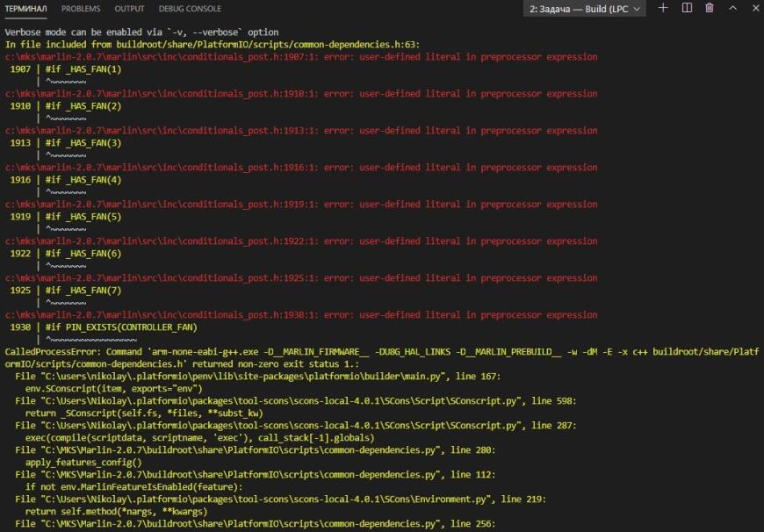
Task: Open common-dependencies.py line 112 path
Action: click(x=255, y=475)
